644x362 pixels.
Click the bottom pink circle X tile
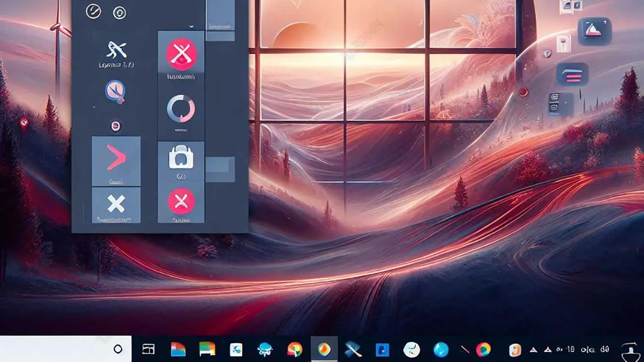[181, 201]
